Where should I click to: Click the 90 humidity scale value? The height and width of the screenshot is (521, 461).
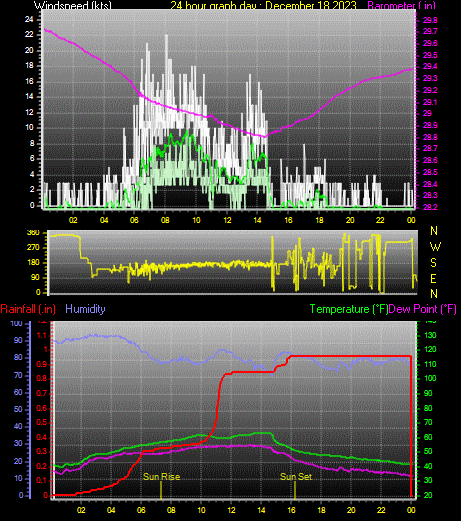coord(18,340)
